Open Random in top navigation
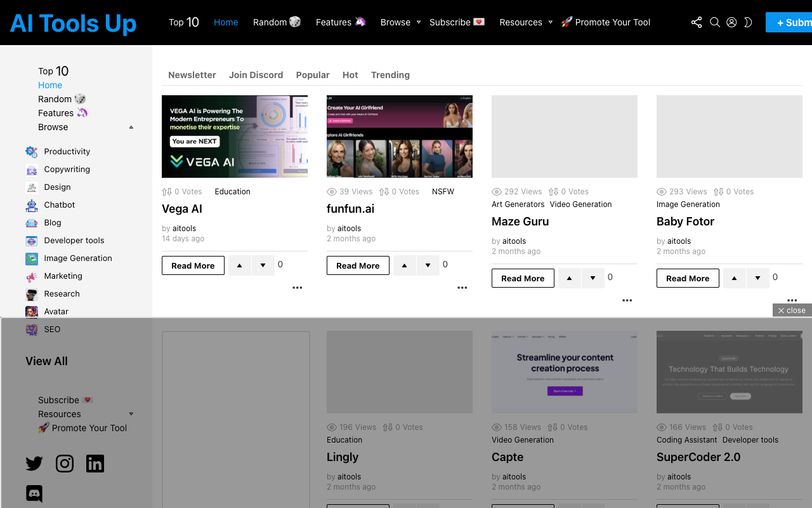812x508 pixels. (x=277, y=22)
